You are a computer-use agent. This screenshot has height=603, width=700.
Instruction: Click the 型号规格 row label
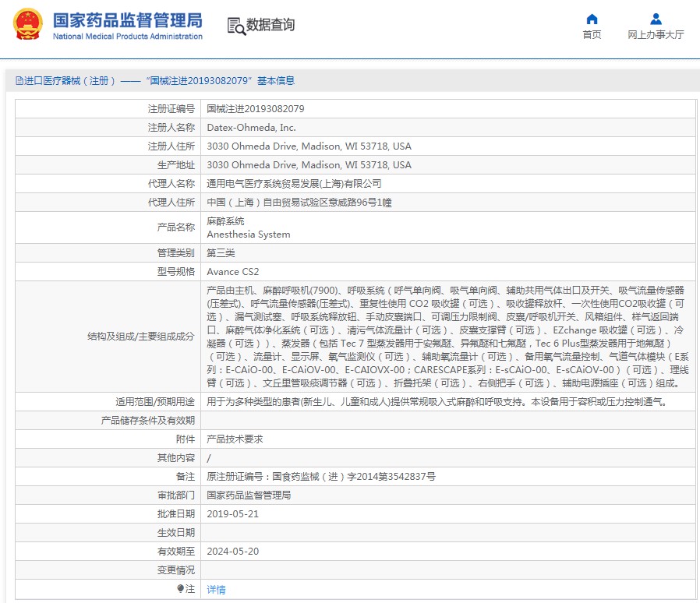point(176,272)
